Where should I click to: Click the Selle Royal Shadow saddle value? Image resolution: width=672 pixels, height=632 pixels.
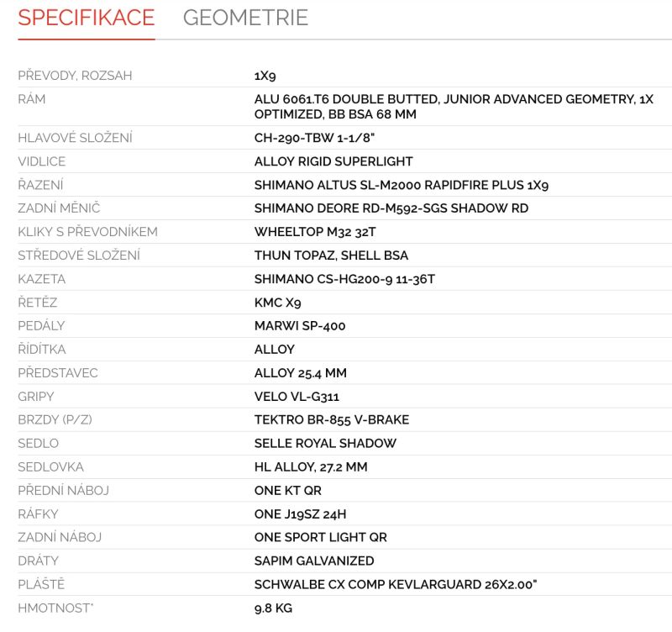[x=325, y=444]
